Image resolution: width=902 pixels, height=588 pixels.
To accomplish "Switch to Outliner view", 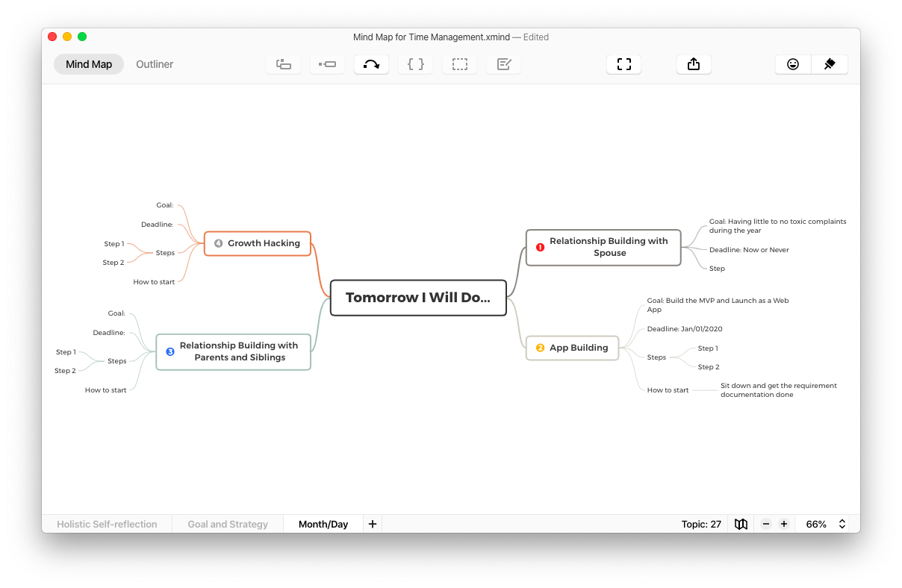I will tap(155, 64).
